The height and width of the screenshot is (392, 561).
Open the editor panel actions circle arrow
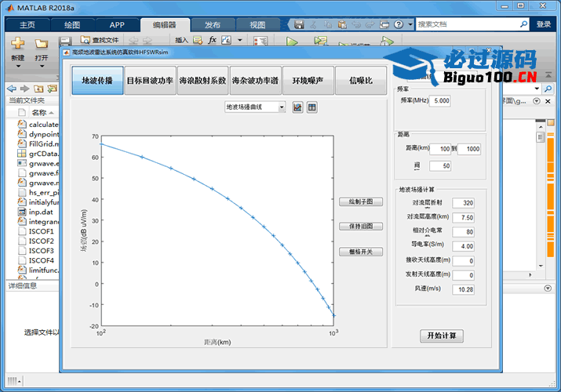[x=537, y=101]
